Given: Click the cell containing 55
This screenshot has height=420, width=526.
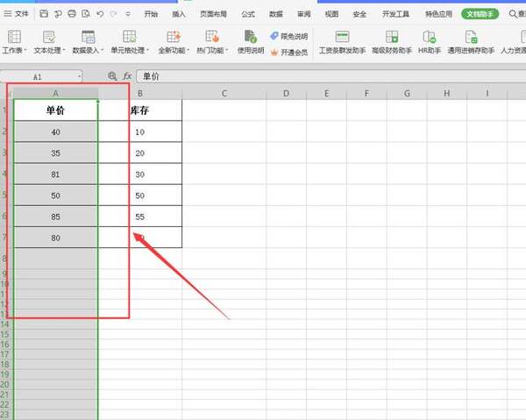Looking at the screenshot, I should [140, 217].
